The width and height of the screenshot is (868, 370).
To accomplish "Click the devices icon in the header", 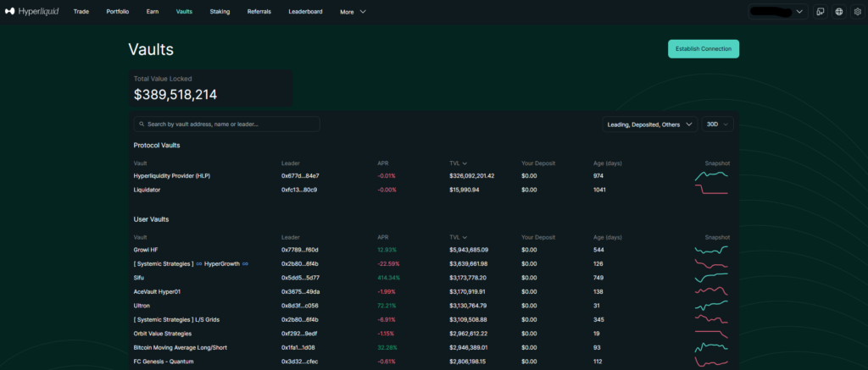I will [x=821, y=12].
